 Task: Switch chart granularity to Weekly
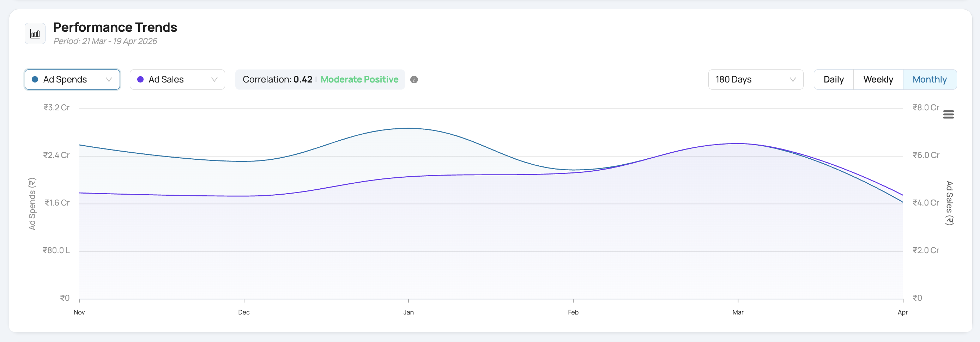click(x=878, y=80)
